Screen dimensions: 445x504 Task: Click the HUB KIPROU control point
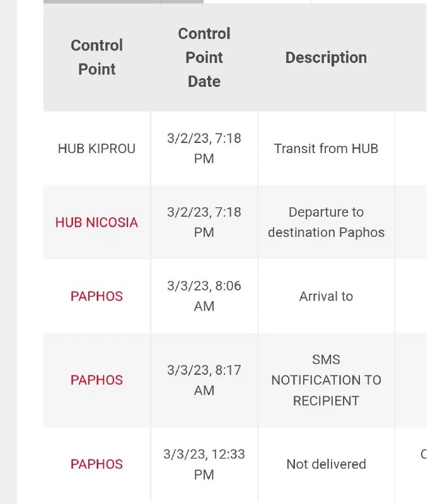click(x=96, y=149)
